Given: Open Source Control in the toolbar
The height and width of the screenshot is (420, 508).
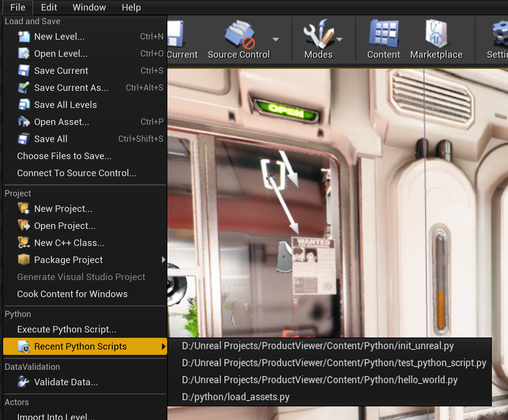Looking at the screenshot, I should [239, 40].
